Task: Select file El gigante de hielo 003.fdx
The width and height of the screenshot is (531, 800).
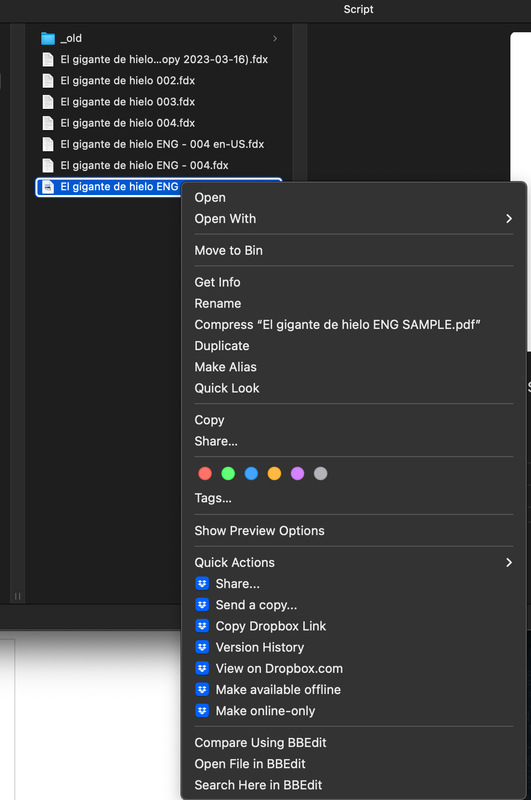Action: 128,102
